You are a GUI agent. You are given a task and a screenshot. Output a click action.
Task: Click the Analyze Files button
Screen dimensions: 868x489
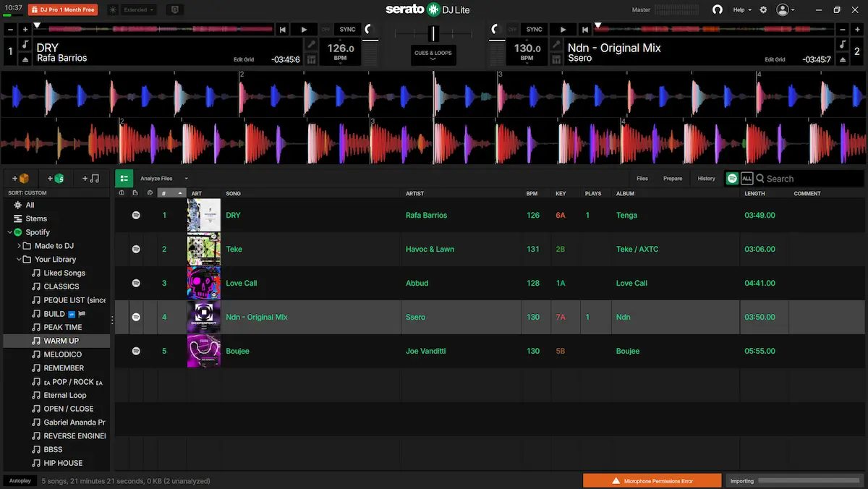[156, 179]
